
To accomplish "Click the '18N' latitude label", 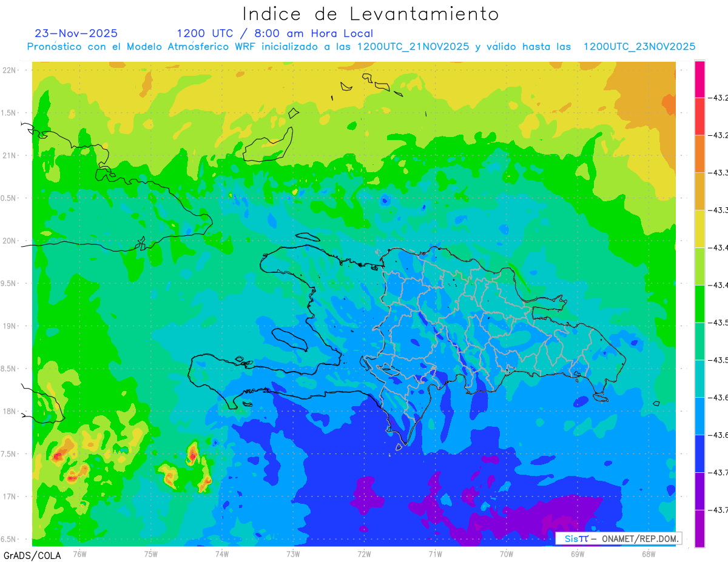I will 9,411.
